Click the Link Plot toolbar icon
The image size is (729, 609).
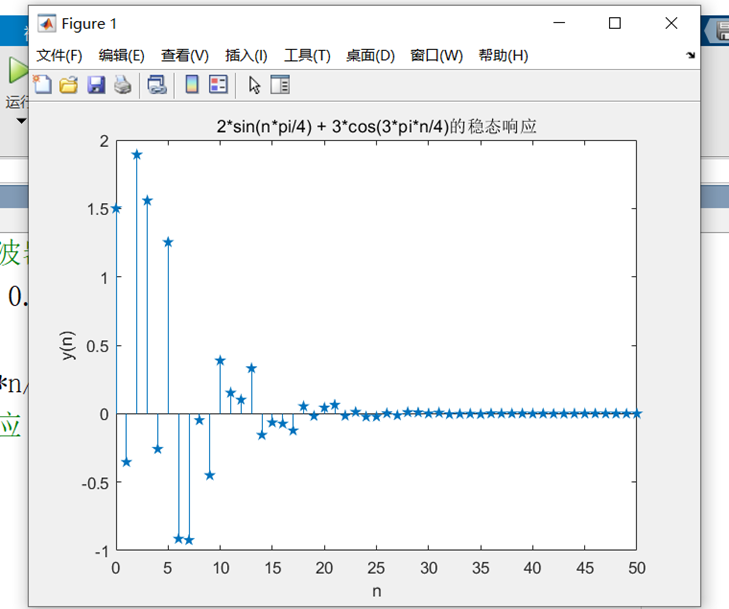tap(157, 85)
